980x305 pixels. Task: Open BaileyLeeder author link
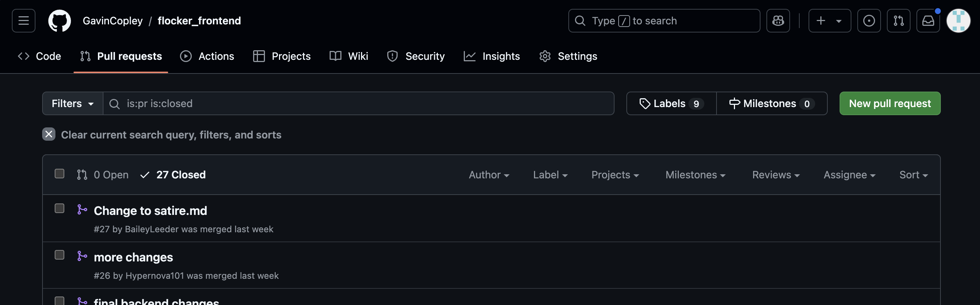click(152, 229)
